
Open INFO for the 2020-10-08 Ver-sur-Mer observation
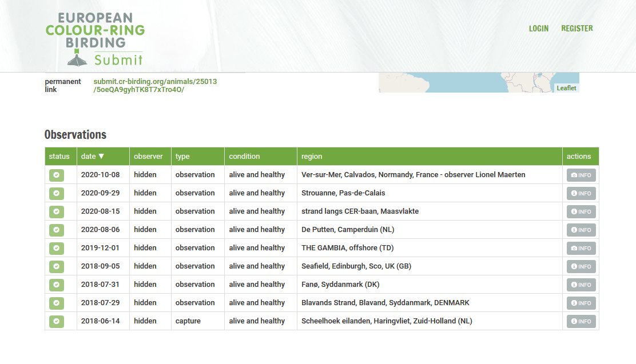pos(581,175)
